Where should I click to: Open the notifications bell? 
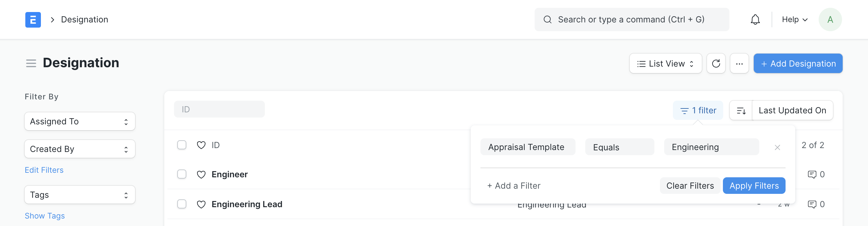pyautogui.click(x=755, y=19)
